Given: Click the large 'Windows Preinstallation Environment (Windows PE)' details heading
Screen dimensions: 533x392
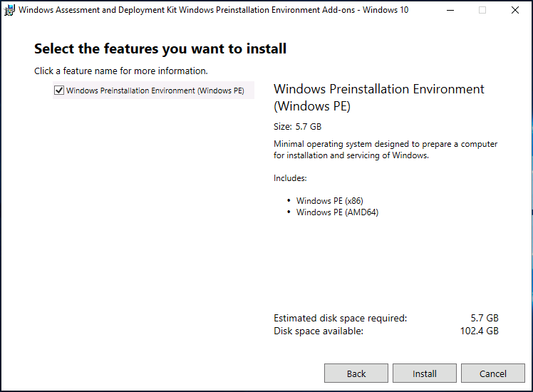Looking at the screenshot, I should [378, 98].
